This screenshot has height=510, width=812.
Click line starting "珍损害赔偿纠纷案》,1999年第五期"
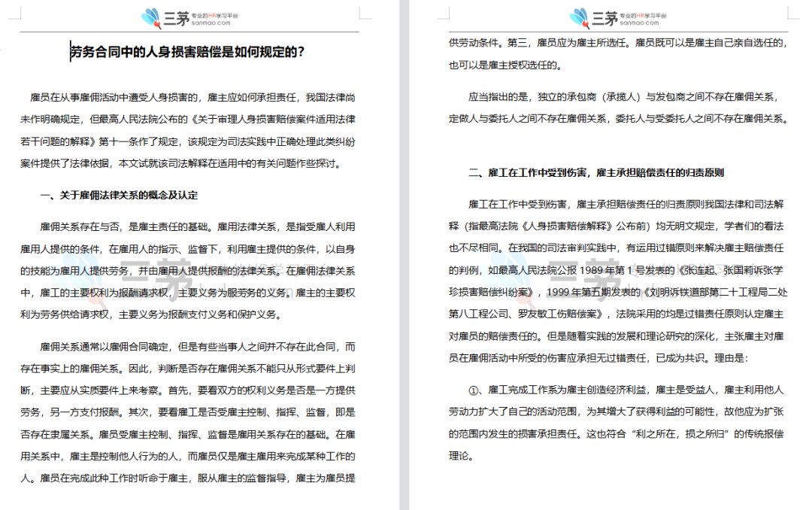[618, 292]
